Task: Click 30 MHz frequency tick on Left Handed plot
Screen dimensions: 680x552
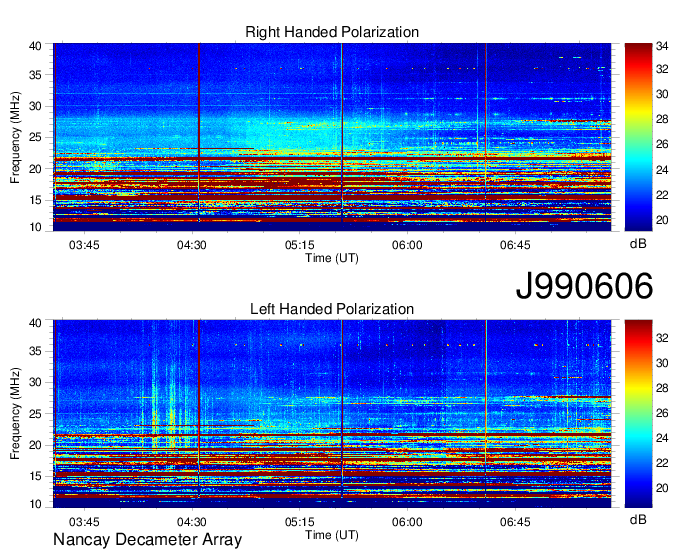Action: 36,382
